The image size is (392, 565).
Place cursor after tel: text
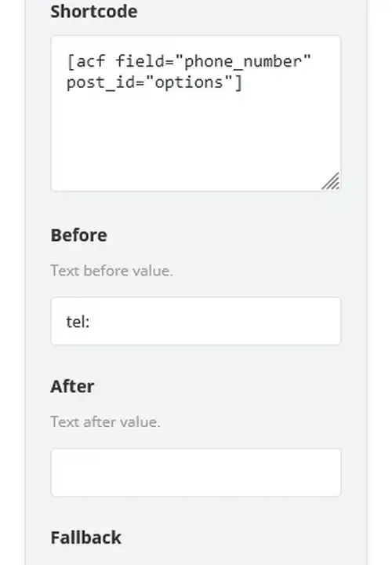(x=90, y=322)
